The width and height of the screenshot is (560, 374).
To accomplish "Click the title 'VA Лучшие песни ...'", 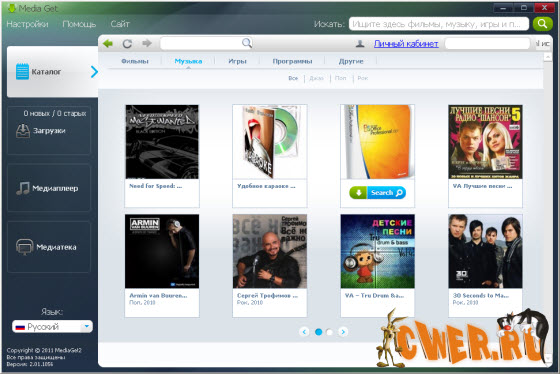I will [482, 186].
